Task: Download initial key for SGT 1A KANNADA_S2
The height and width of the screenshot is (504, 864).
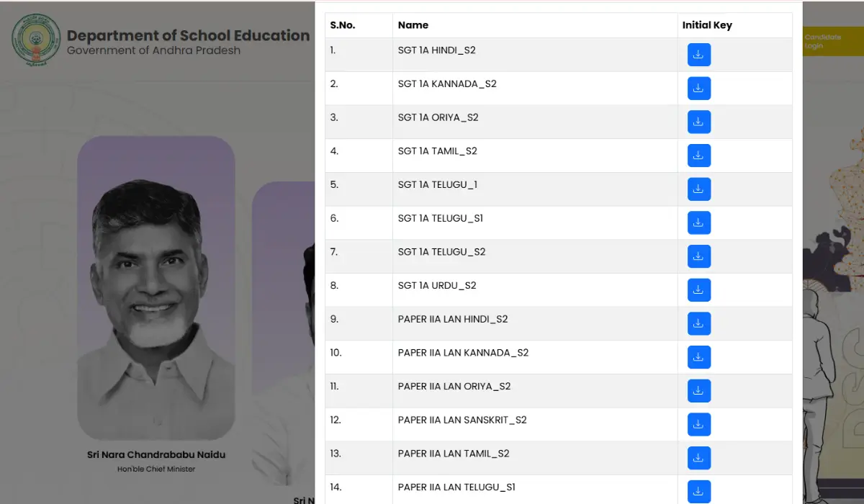Action: 699,89
